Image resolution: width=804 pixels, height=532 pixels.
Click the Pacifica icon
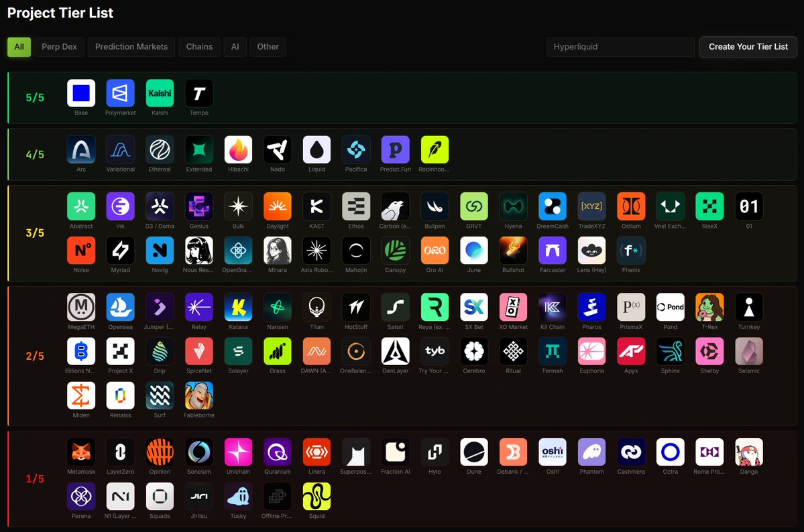coord(356,149)
